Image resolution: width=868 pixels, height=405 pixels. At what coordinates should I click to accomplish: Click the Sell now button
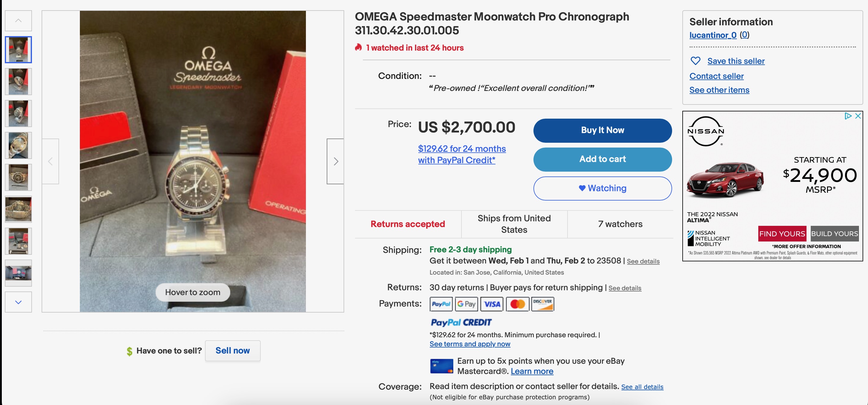click(232, 350)
